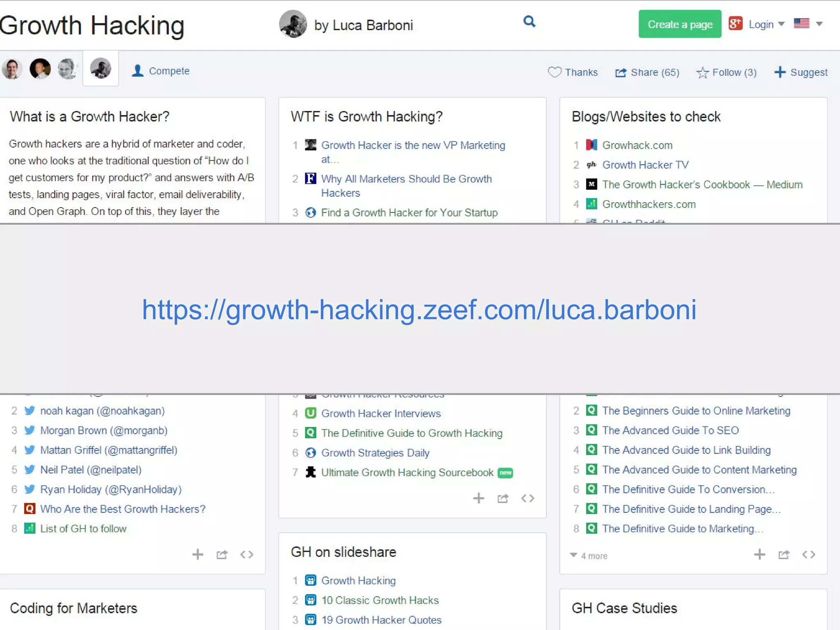Open The Definitive Guide to Landing Page

click(692, 509)
